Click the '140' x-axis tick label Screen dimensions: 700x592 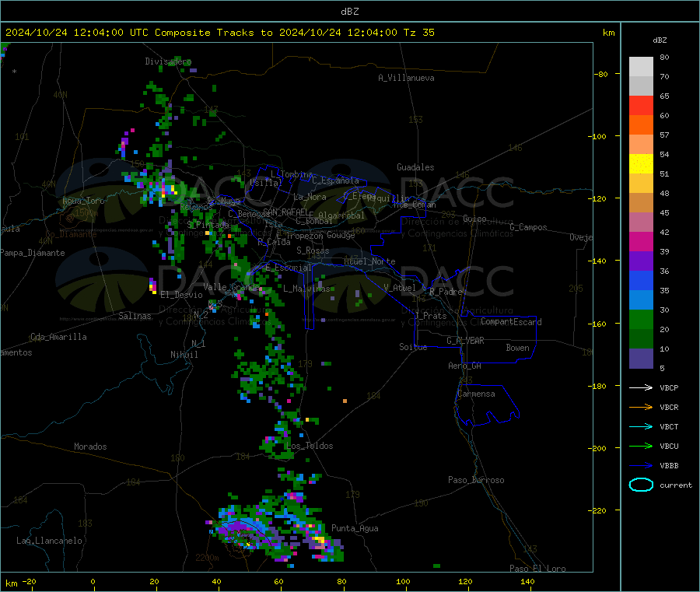[527, 581]
